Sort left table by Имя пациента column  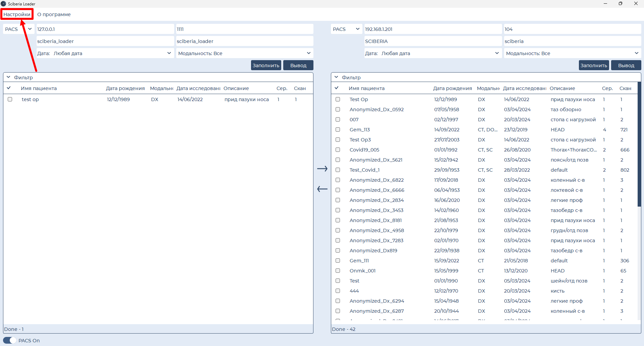coord(39,88)
